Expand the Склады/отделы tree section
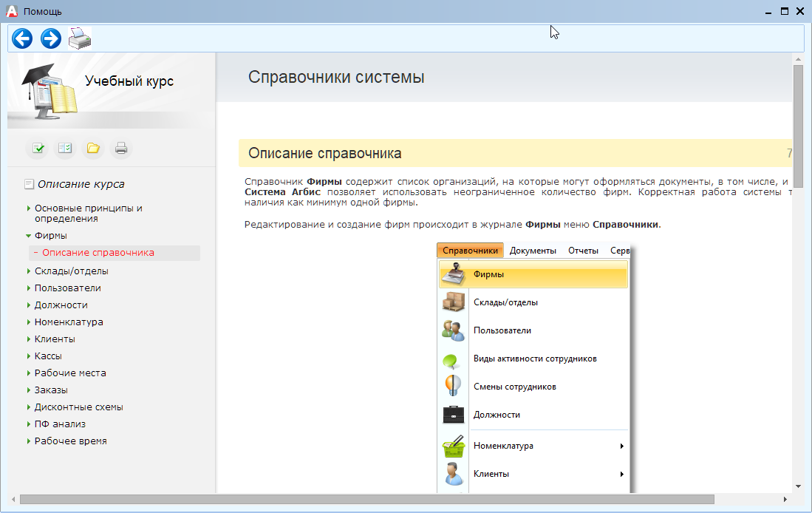 [x=29, y=271]
